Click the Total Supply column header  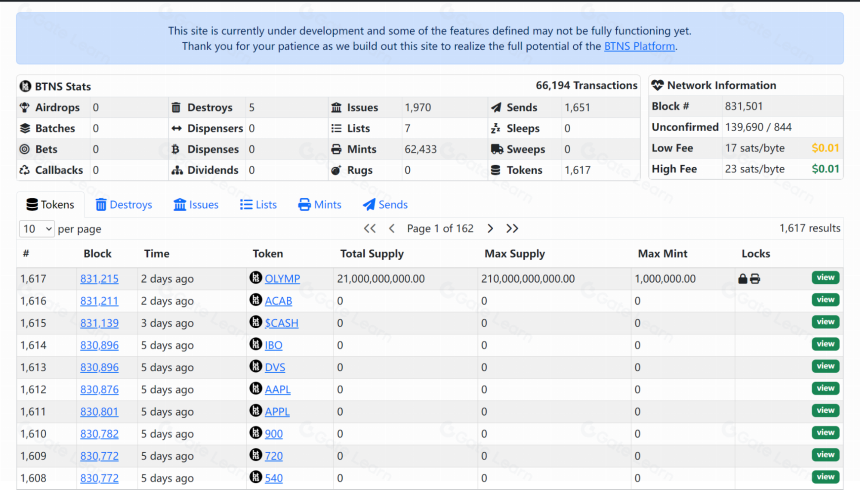(x=372, y=253)
